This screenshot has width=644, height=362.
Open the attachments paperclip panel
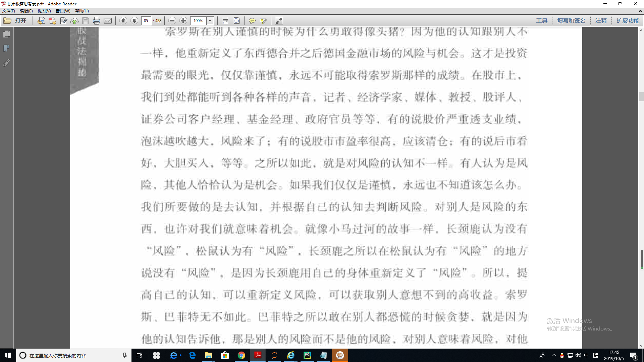click(6, 63)
